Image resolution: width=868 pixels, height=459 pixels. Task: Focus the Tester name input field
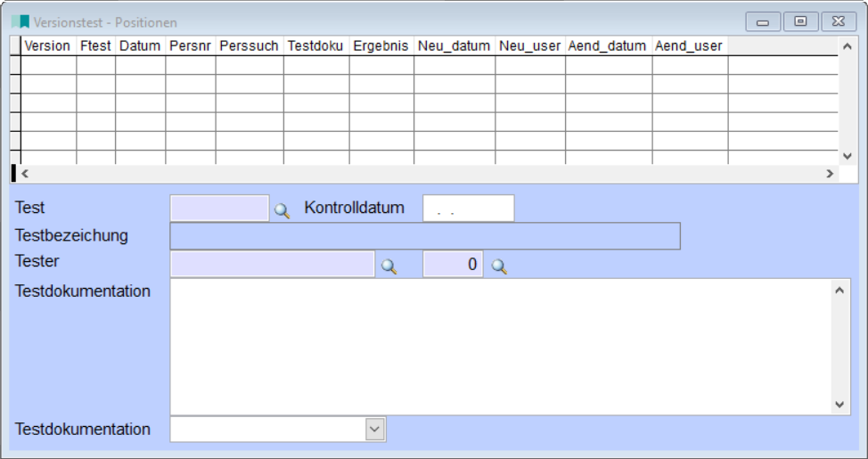pos(273,264)
